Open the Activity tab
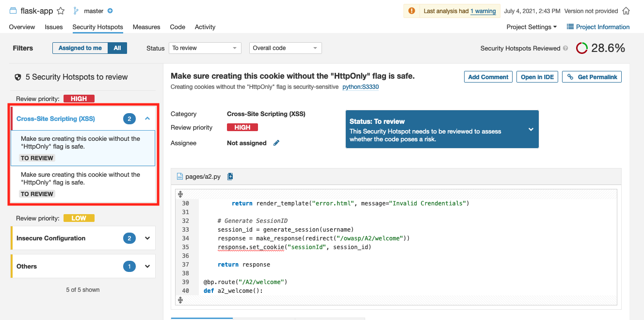The width and height of the screenshot is (644, 320). 205,27
